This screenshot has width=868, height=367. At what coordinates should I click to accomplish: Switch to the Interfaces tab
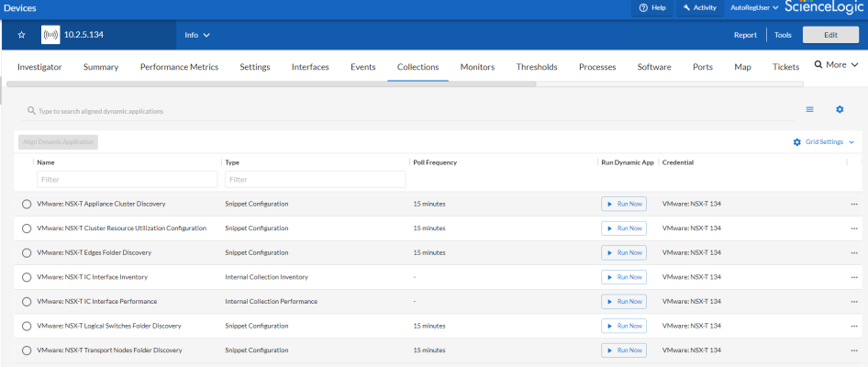pos(310,67)
